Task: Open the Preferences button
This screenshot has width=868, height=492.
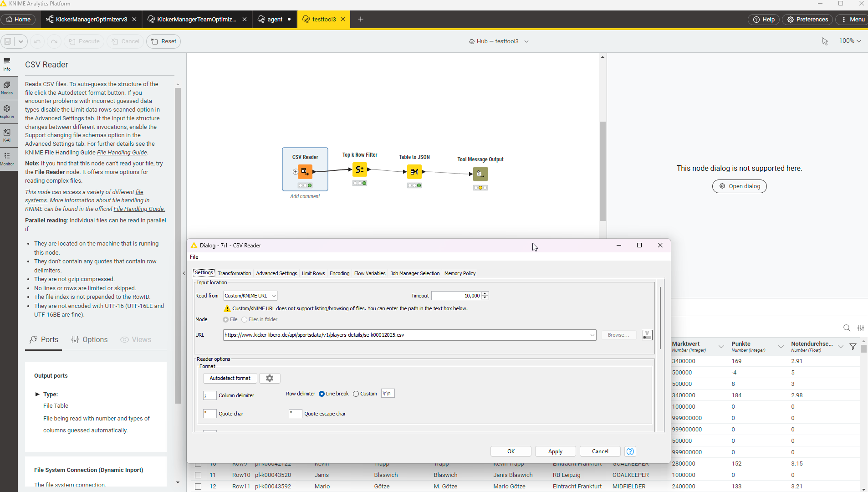Action: click(x=807, y=19)
